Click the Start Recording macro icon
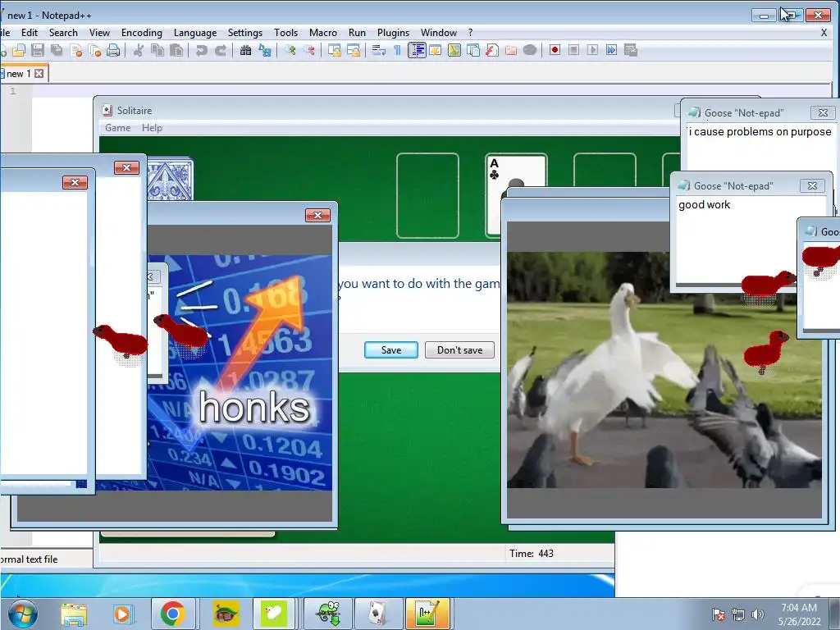 pos(555,50)
